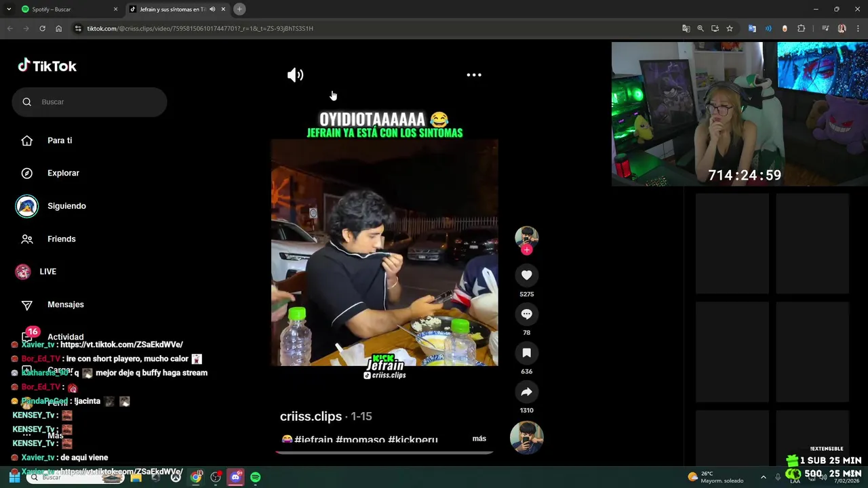Click the Windows taskbar Buscar box
Screen dimensions: 868x488
click(x=75, y=477)
